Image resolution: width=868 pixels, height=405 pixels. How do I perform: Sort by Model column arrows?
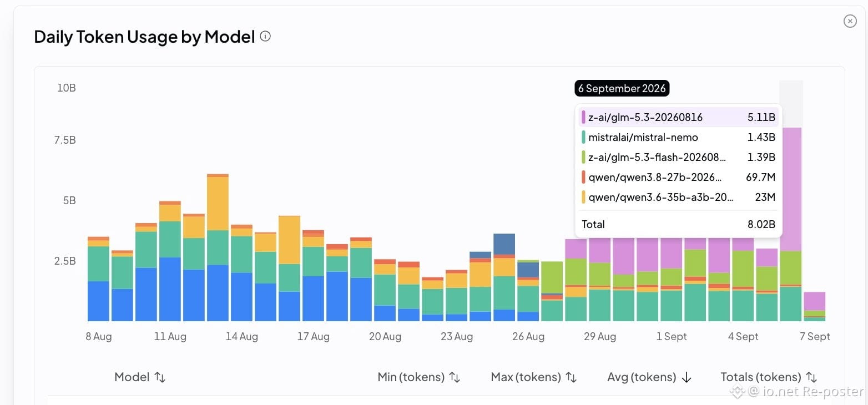tap(160, 377)
